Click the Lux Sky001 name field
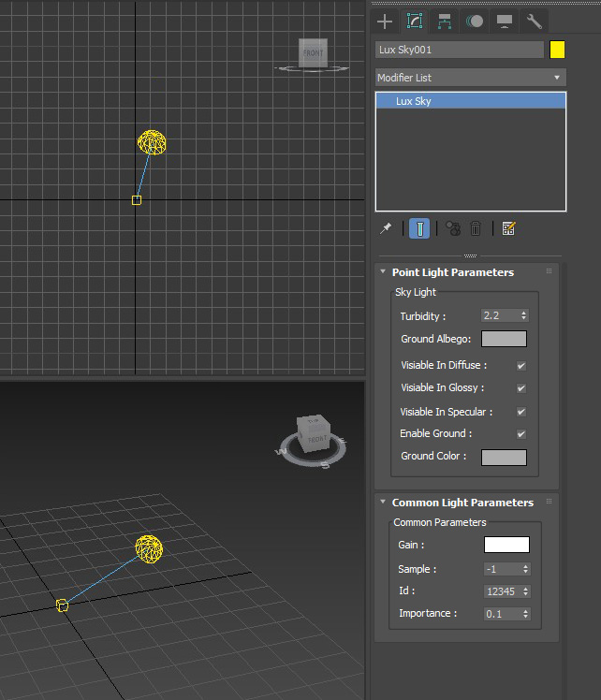The image size is (601, 700). 459,50
